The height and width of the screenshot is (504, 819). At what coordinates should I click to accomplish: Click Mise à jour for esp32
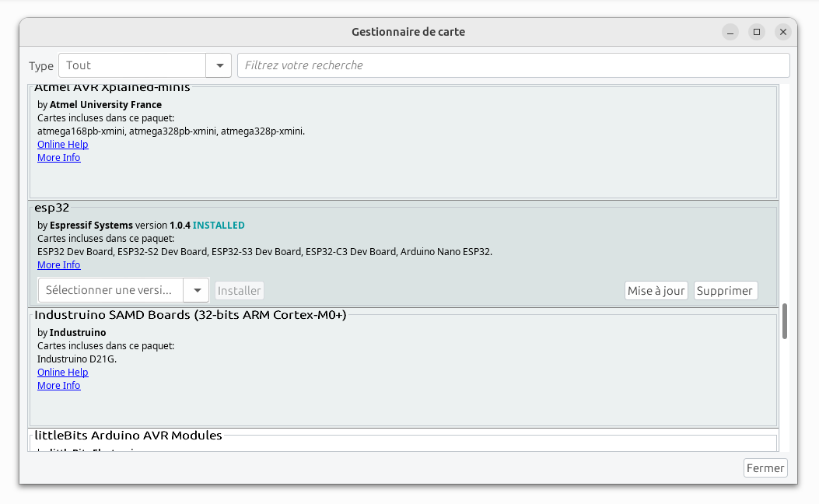pyautogui.click(x=656, y=291)
